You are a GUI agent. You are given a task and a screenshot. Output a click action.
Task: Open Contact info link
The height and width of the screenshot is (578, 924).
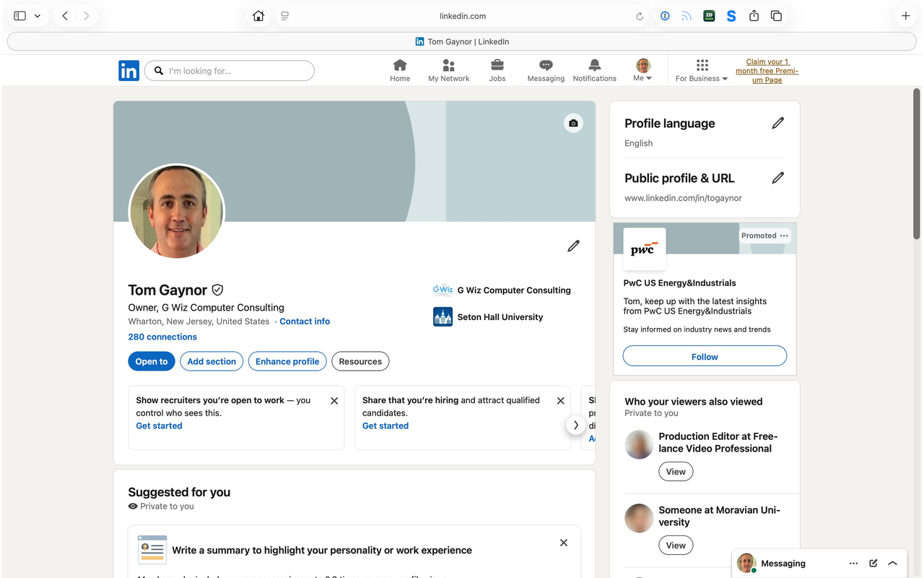305,322
